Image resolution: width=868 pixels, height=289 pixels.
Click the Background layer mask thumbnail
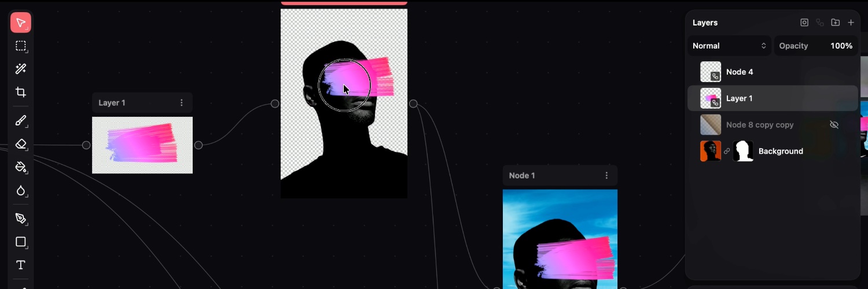click(x=743, y=151)
